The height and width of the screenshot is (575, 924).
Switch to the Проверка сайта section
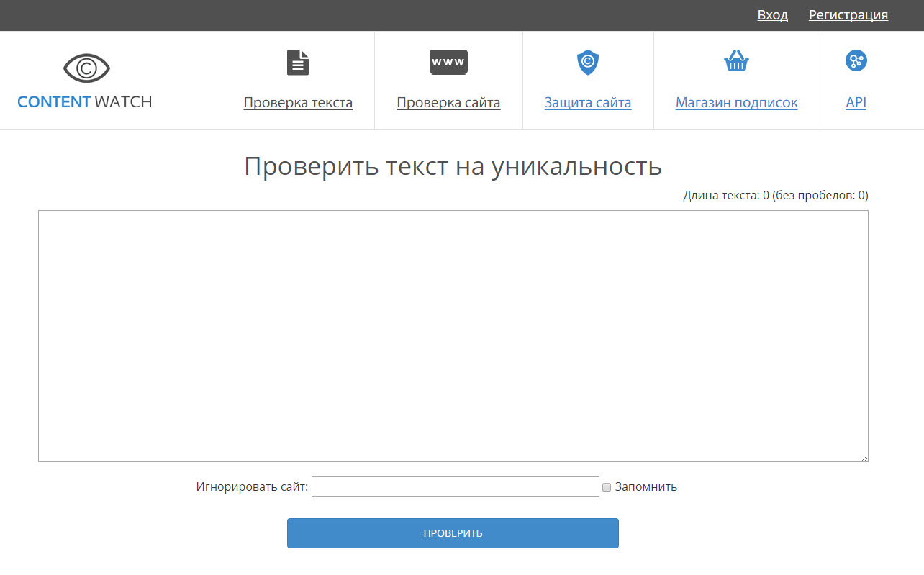[x=448, y=102]
